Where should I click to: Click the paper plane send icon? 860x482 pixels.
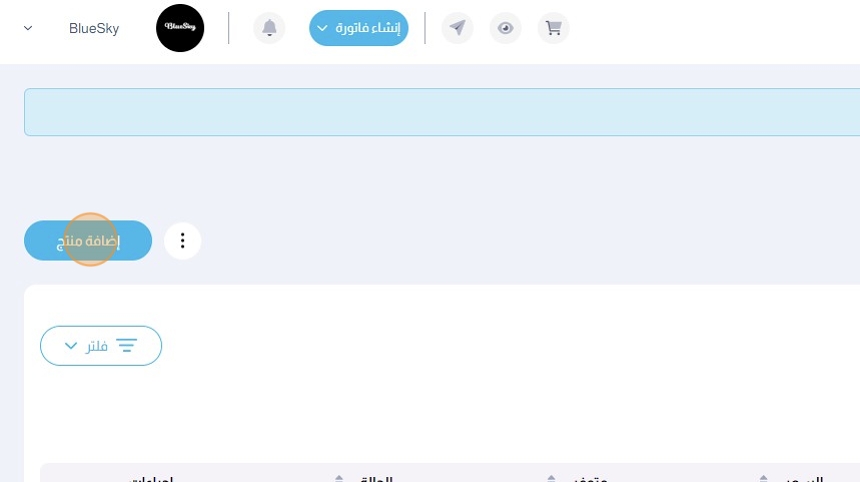(x=457, y=28)
